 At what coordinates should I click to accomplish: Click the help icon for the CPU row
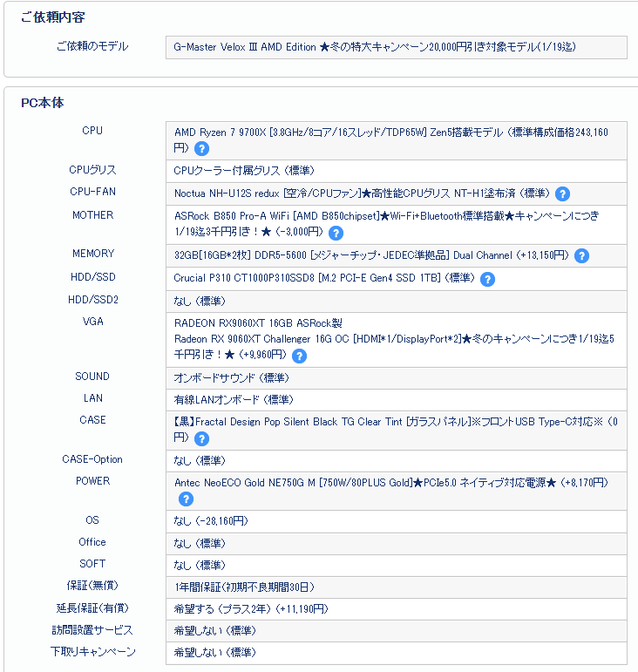click(201, 149)
